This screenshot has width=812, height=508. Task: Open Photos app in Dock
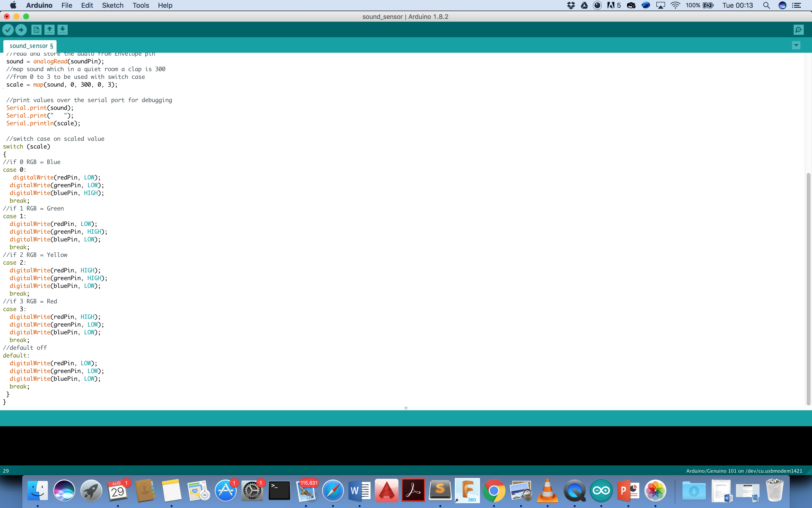click(655, 491)
